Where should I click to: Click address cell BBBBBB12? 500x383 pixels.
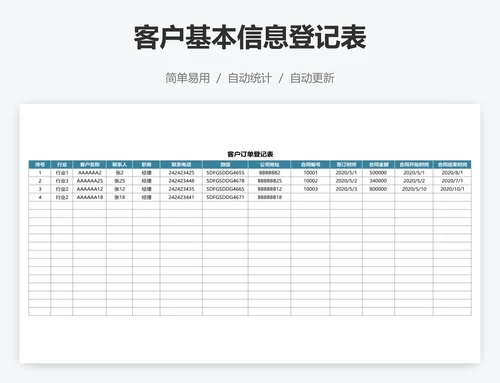coord(269,189)
